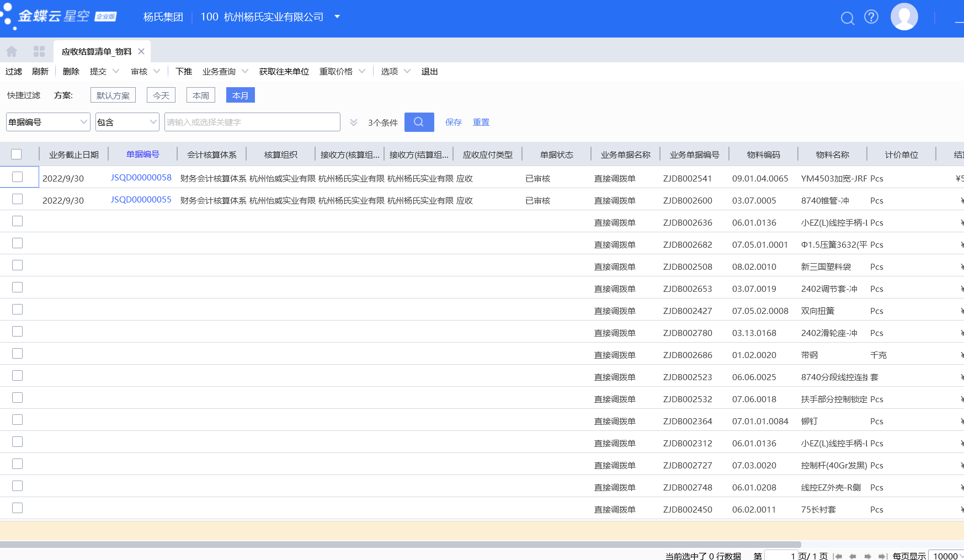The height and width of the screenshot is (560, 964).
Task: Go to the home page icon
Action: click(12, 51)
